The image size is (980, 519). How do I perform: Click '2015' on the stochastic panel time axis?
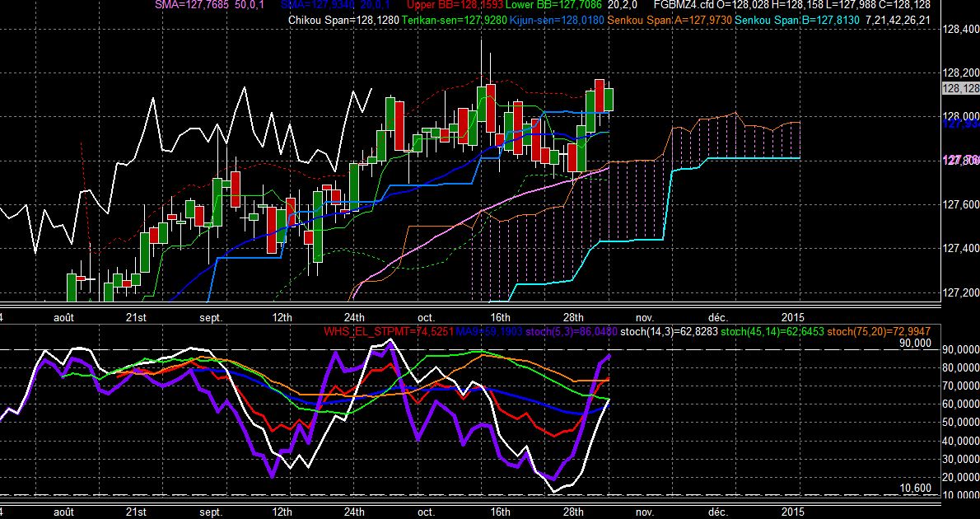[x=793, y=512]
